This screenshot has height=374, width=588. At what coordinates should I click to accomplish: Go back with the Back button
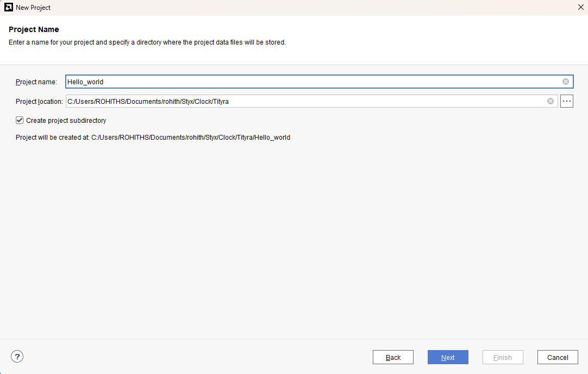tap(393, 357)
